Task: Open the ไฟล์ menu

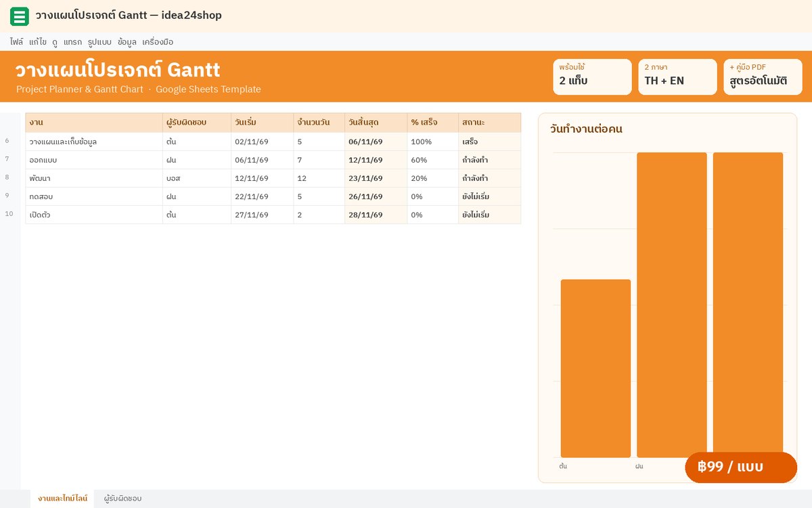Action: click(17, 42)
